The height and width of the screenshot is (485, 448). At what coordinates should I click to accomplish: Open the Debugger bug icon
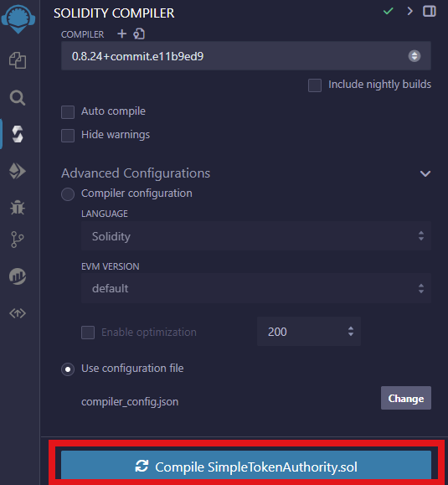pos(18,208)
